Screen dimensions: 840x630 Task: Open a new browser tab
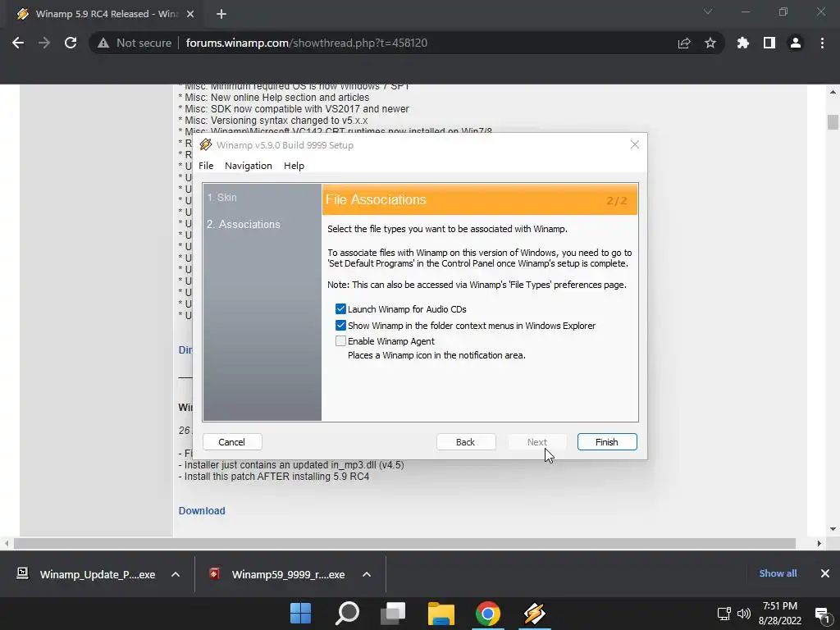coord(221,14)
